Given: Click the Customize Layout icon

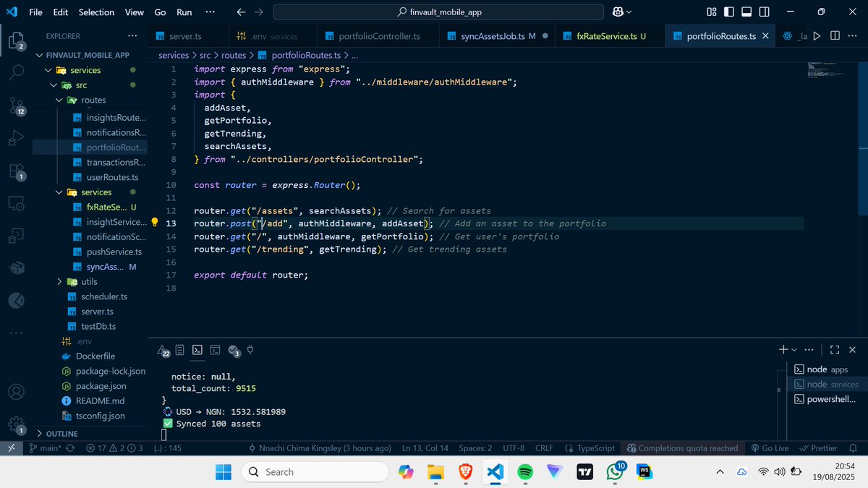Looking at the screenshot, I should pos(712,12).
